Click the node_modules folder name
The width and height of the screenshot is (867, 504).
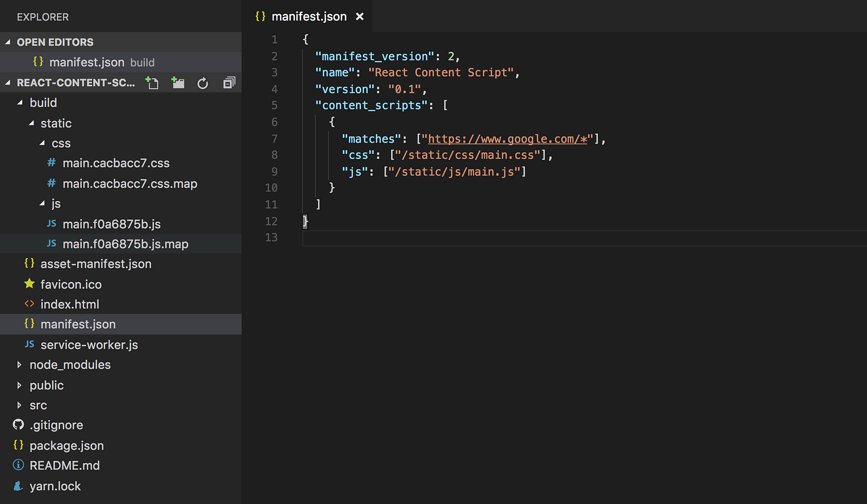pyautogui.click(x=70, y=365)
